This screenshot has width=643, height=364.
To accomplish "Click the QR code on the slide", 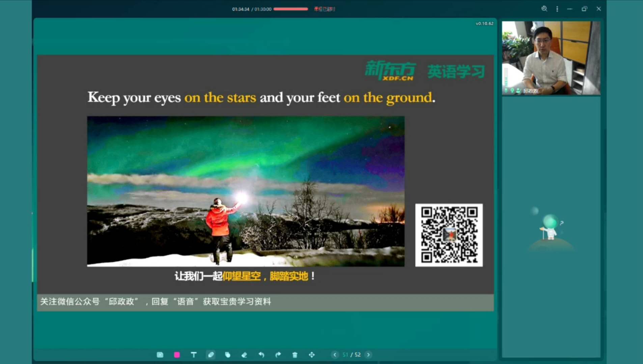I will point(449,235).
